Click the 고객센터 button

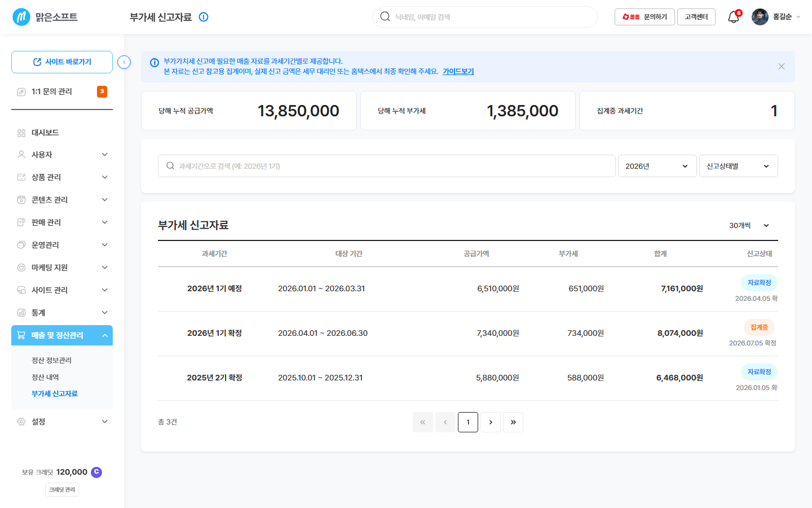tap(696, 17)
